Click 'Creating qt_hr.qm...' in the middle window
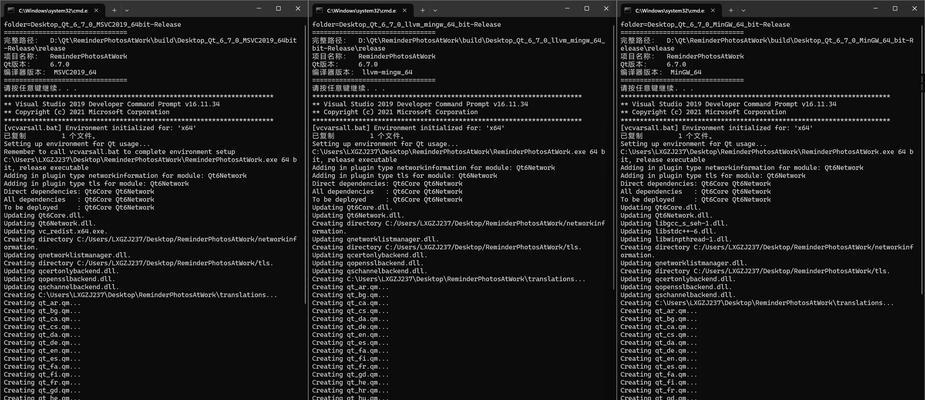The width and height of the screenshot is (925, 400). pos(350,391)
